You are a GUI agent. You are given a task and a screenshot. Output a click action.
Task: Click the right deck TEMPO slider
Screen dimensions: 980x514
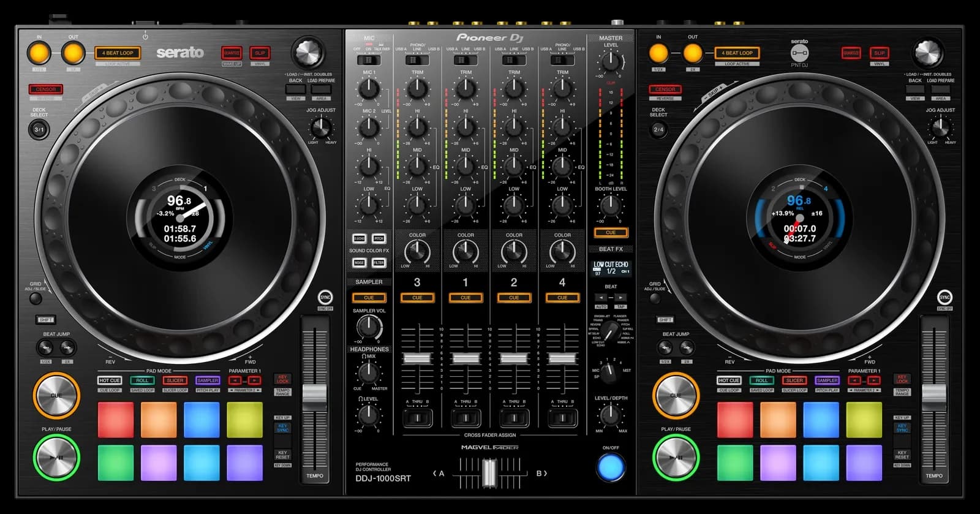coord(934,398)
